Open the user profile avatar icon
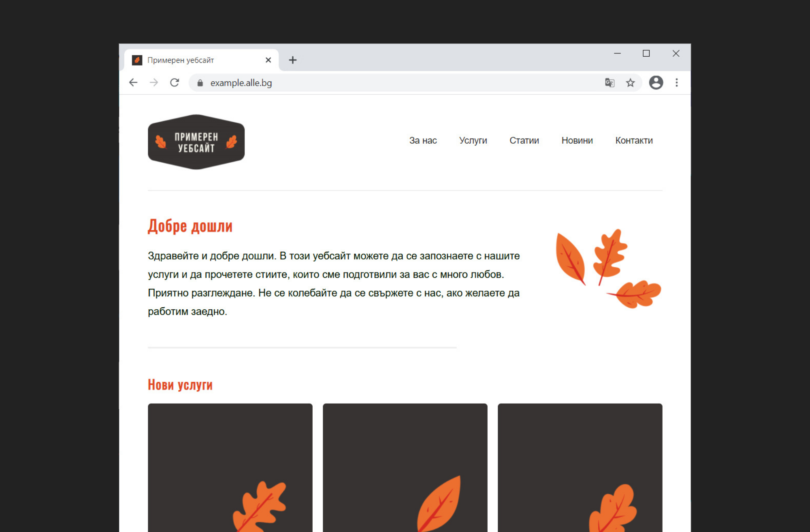This screenshot has width=810, height=532. pos(656,83)
